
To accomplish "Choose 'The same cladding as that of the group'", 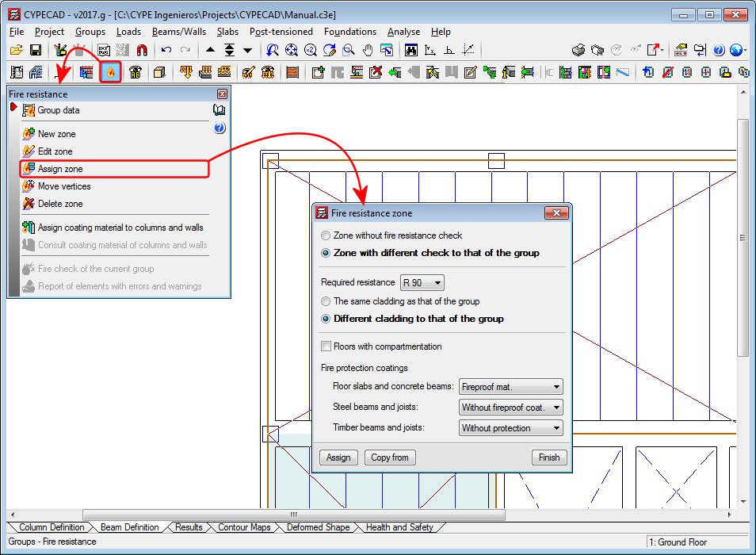I will pos(326,301).
